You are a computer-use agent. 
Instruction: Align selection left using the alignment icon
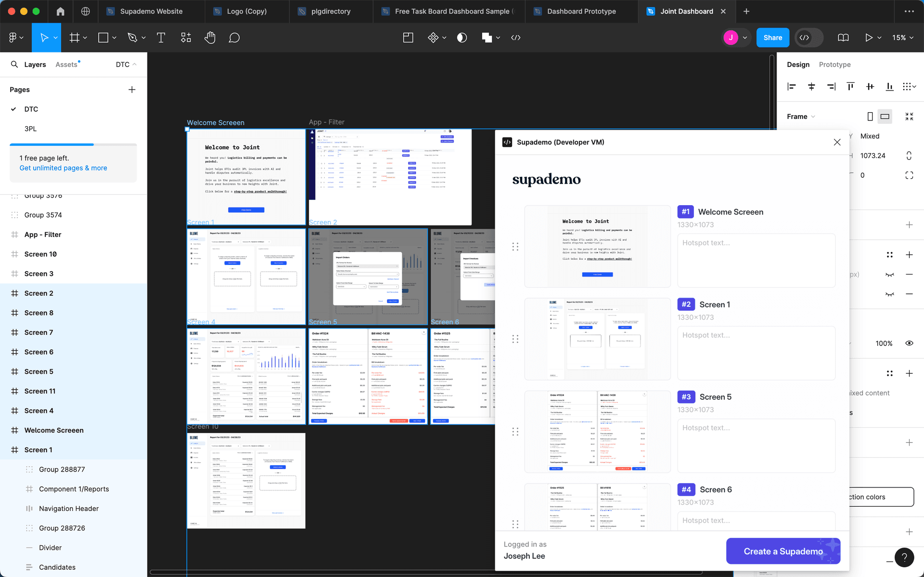(792, 86)
